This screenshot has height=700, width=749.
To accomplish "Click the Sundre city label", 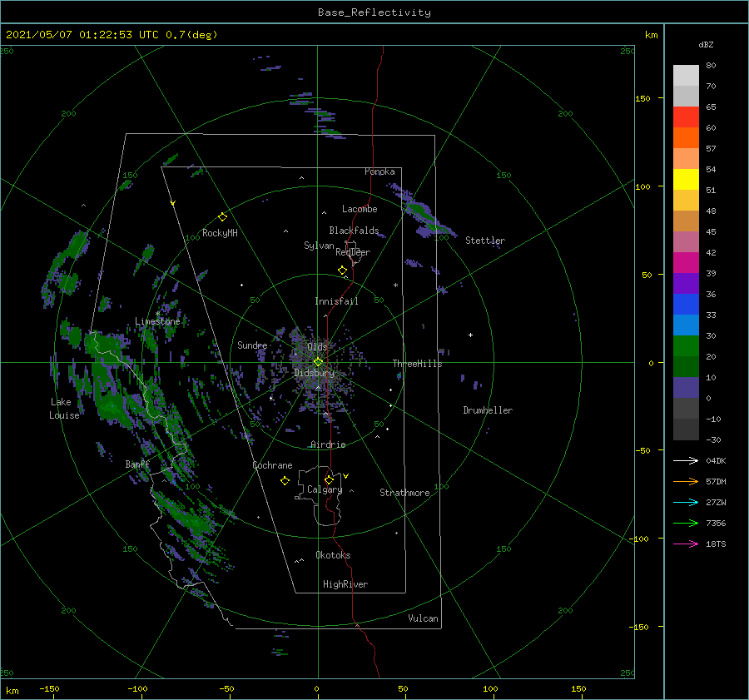I will [x=252, y=345].
